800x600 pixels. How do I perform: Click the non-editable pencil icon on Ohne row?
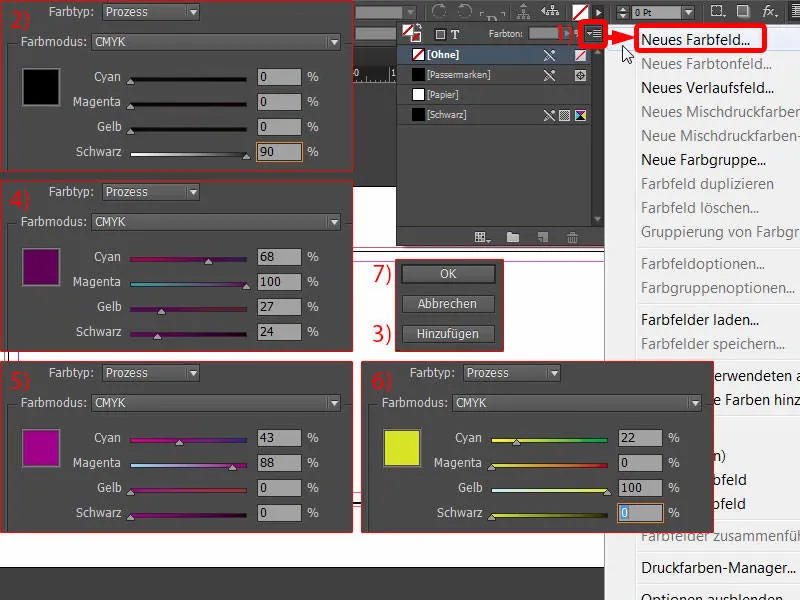(x=549, y=55)
